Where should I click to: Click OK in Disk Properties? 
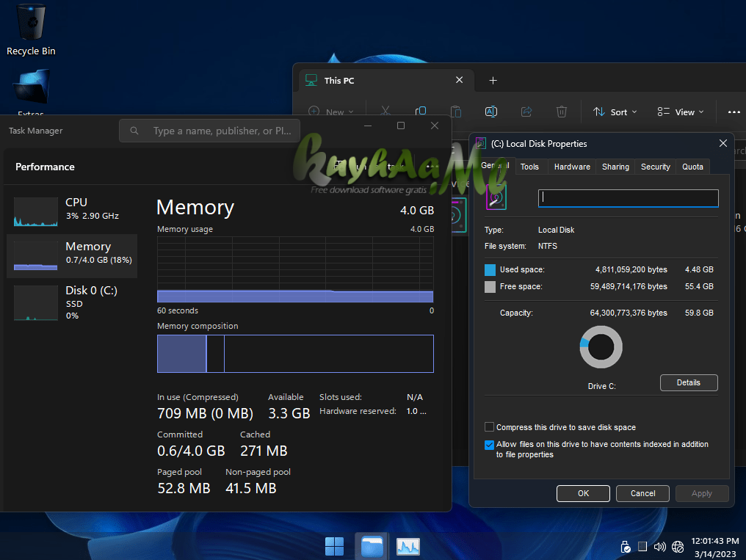coord(583,493)
